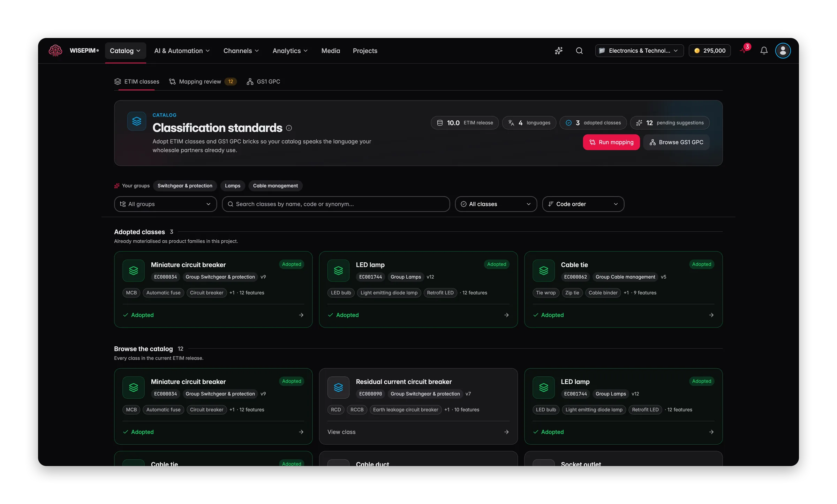Open the All groups dropdown
Image resolution: width=837 pixels, height=504 pixels.
pyautogui.click(x=165, y=204)
